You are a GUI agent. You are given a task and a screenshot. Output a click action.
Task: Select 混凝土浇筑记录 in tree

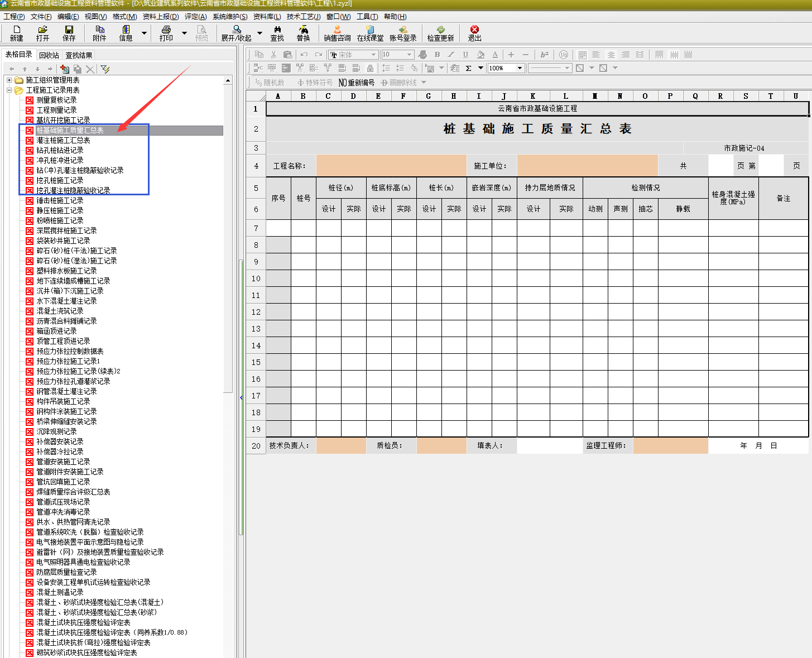coord(60,311)
